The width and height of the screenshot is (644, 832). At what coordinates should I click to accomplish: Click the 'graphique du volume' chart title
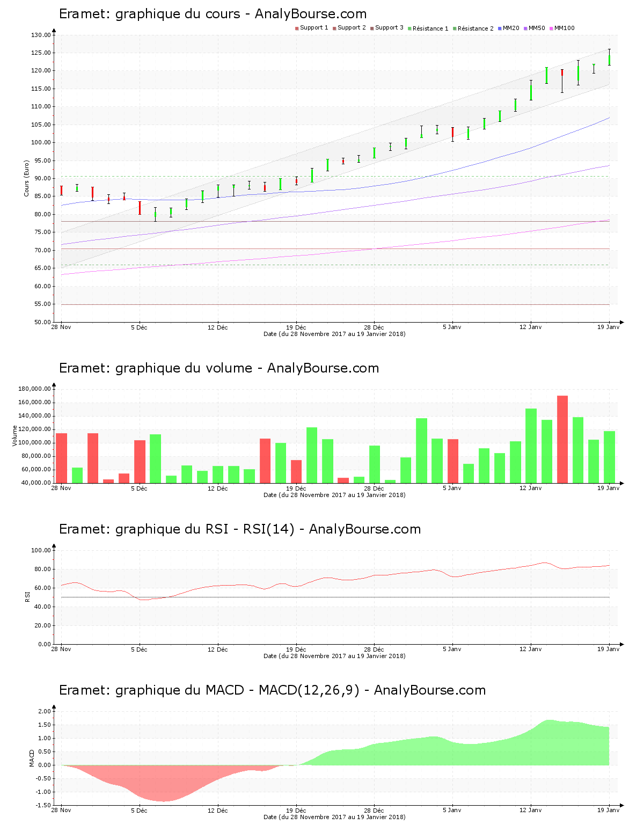(219, 368)
